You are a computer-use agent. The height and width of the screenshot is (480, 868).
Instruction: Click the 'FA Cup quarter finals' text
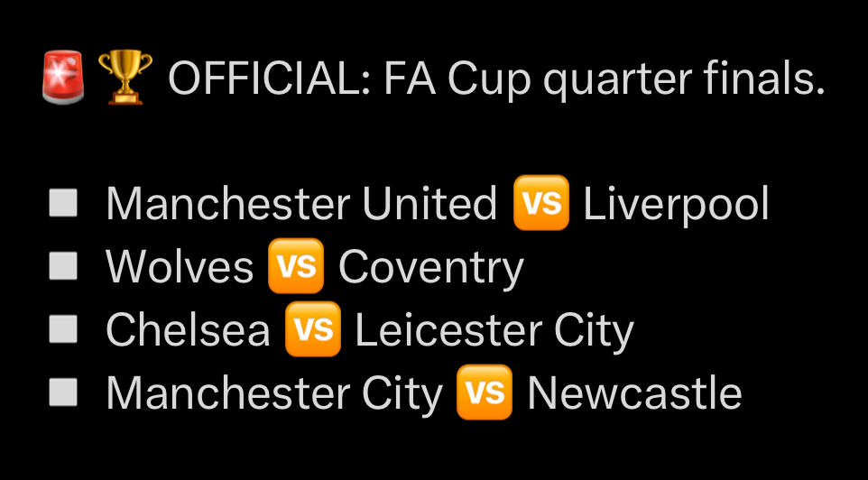pyautogui.click(x=604, y=80)
